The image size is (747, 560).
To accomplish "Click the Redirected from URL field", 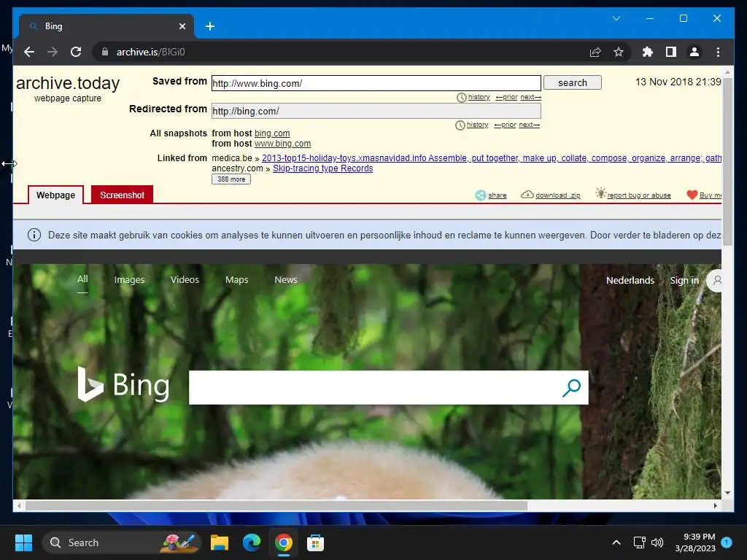I will [376, 111].
